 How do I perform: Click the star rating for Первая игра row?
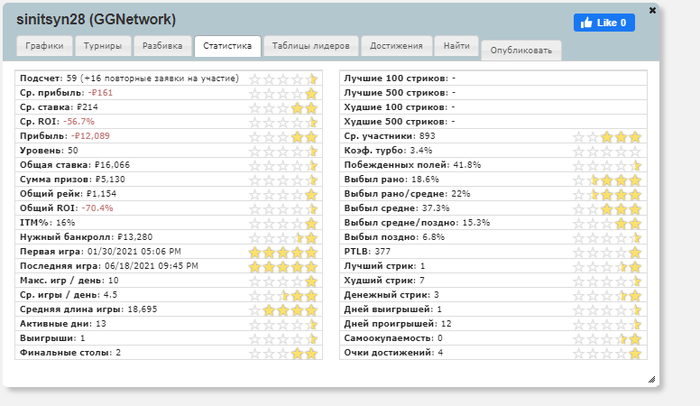[283, 252]
